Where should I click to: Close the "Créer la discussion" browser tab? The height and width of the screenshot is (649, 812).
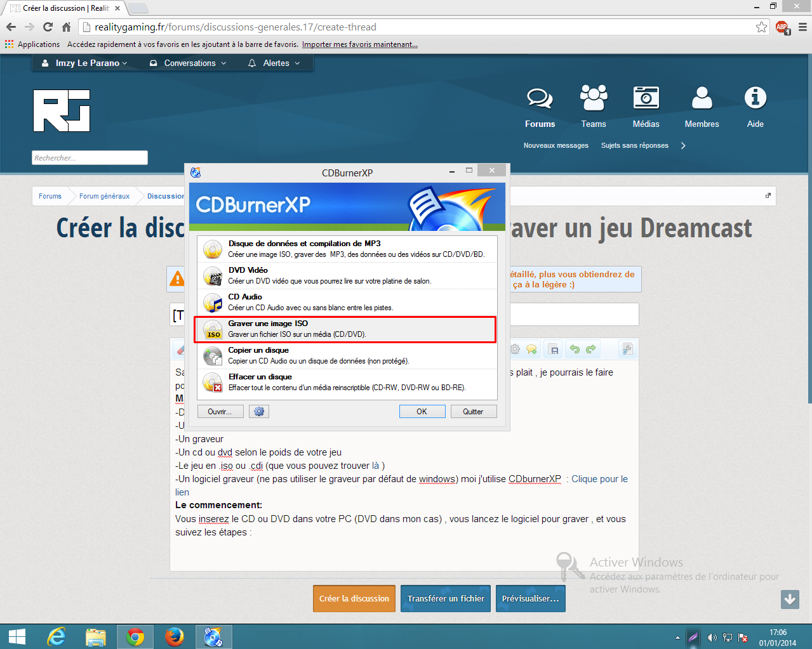[x=117, y=8]
